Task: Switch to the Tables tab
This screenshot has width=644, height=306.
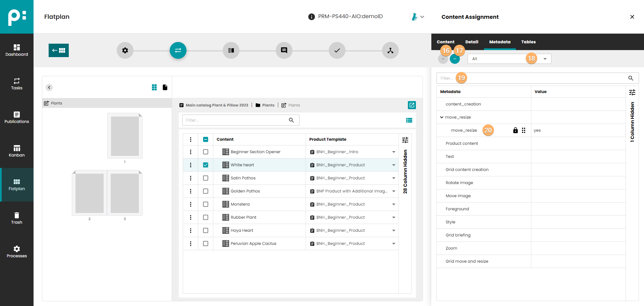Action: [x=528, y=42]
